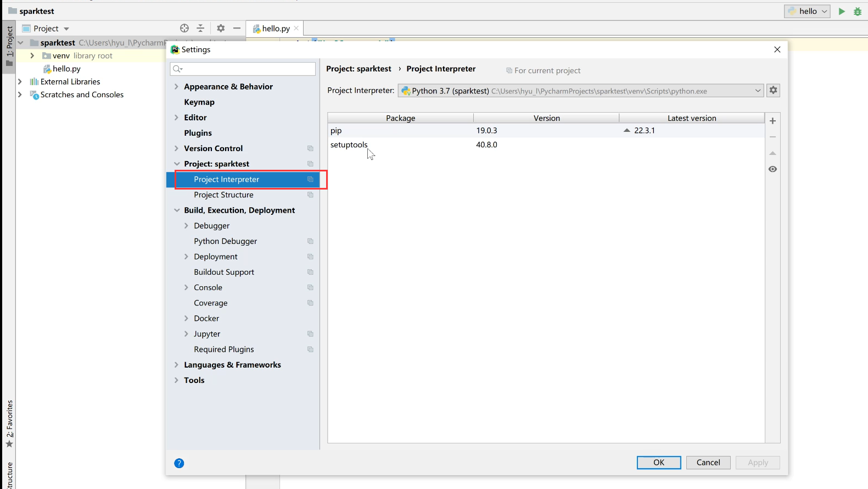Expand Tools settings group
Image resolution: width=868 pixels, height=489 pixels.
coord(176,380)
